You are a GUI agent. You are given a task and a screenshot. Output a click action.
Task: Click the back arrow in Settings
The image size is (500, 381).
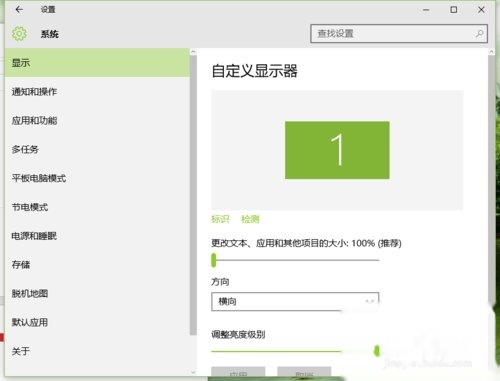point(19,10)
